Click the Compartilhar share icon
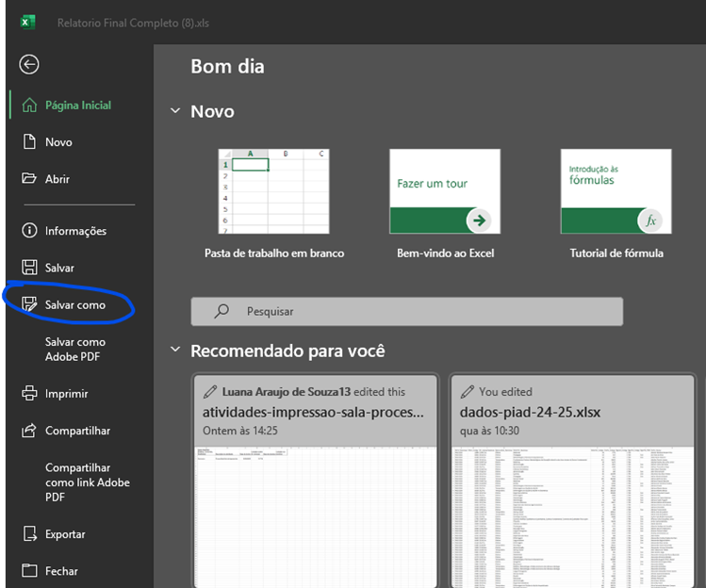 29,431
